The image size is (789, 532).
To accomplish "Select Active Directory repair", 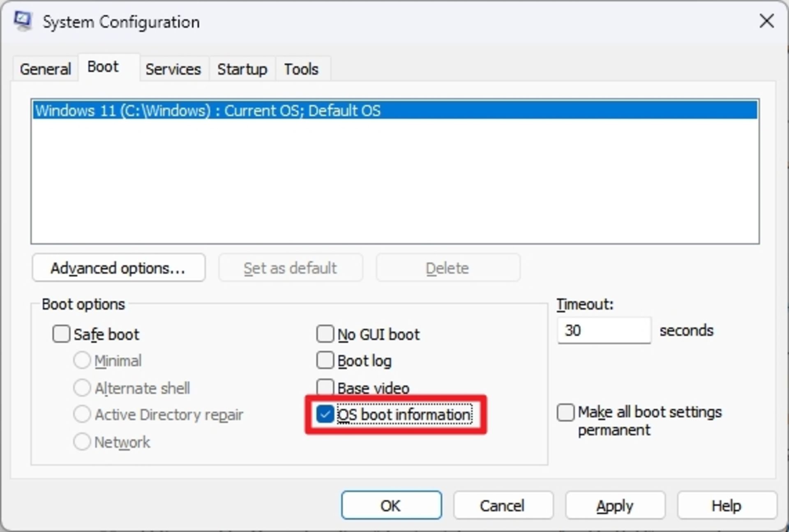I will point(82,414).
